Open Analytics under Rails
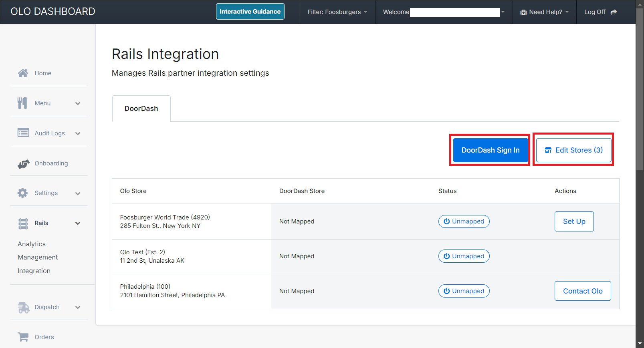644x348 pixels. coord(32,244)
